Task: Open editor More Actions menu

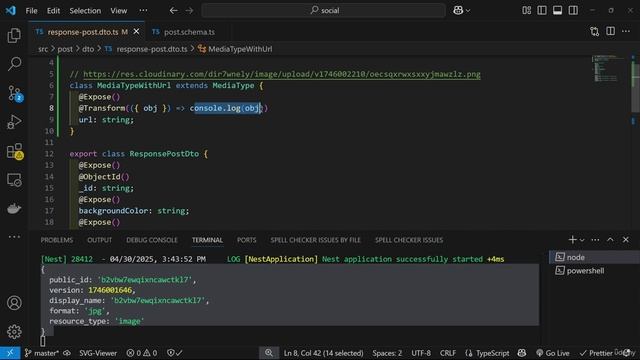Action: [x=626, y=31]
